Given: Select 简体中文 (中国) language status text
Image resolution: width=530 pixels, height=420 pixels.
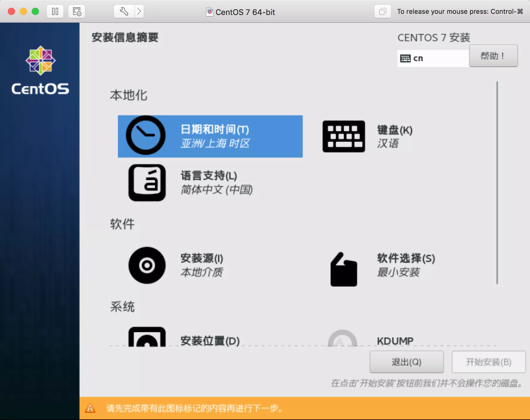Looking at the screenshot, I should [217, 190].
